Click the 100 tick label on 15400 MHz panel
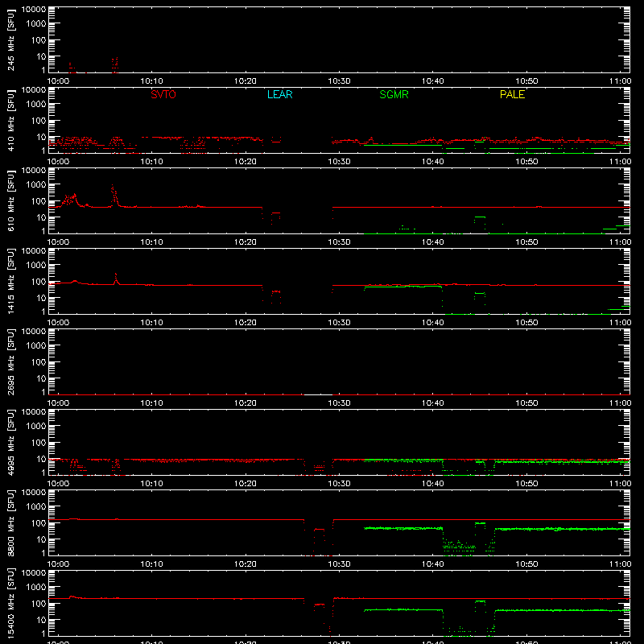This screenshot has width=644, height=644. click(39, 604)
